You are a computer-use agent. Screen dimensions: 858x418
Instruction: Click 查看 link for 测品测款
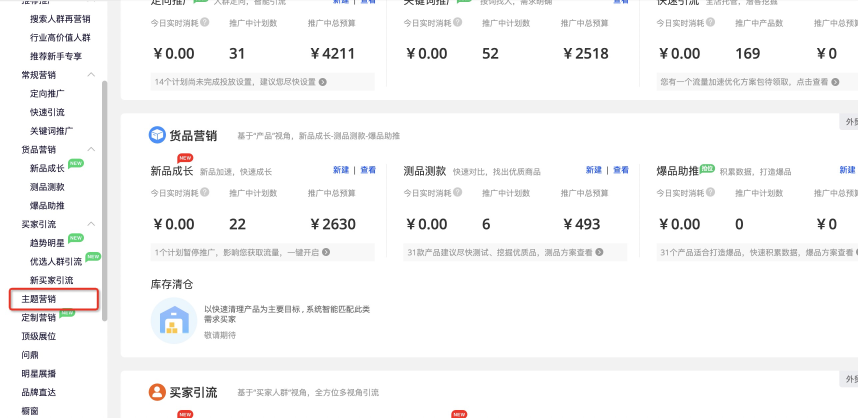[621, 170]
